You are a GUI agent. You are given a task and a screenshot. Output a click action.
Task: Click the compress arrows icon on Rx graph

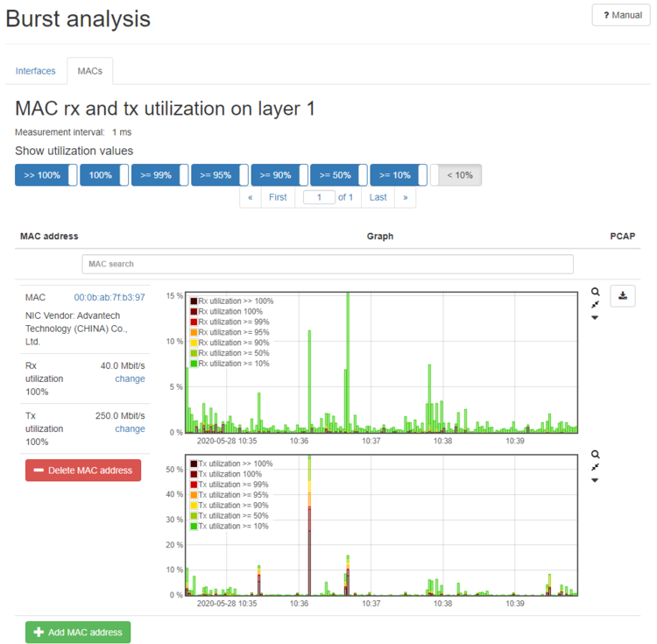coord(595,305)
